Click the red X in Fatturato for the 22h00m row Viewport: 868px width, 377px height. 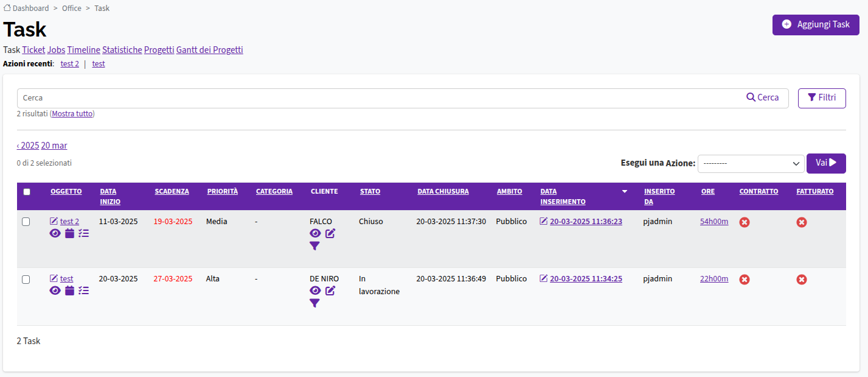pos(802,280)
